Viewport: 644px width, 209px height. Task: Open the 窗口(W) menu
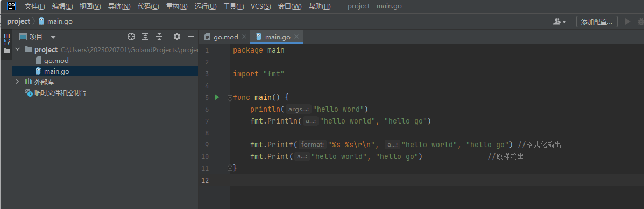pos(289,6)
